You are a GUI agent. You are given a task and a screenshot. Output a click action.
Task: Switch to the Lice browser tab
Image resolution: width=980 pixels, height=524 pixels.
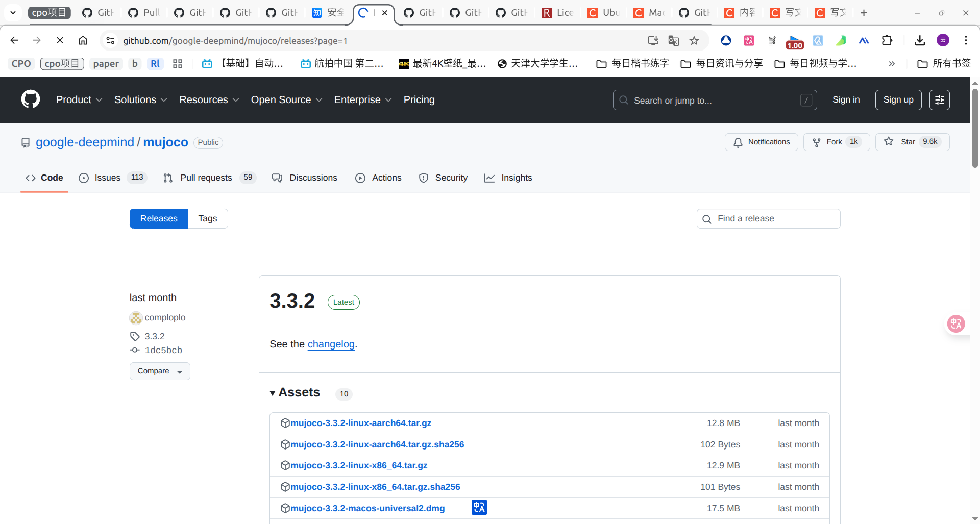pos(558,13)
